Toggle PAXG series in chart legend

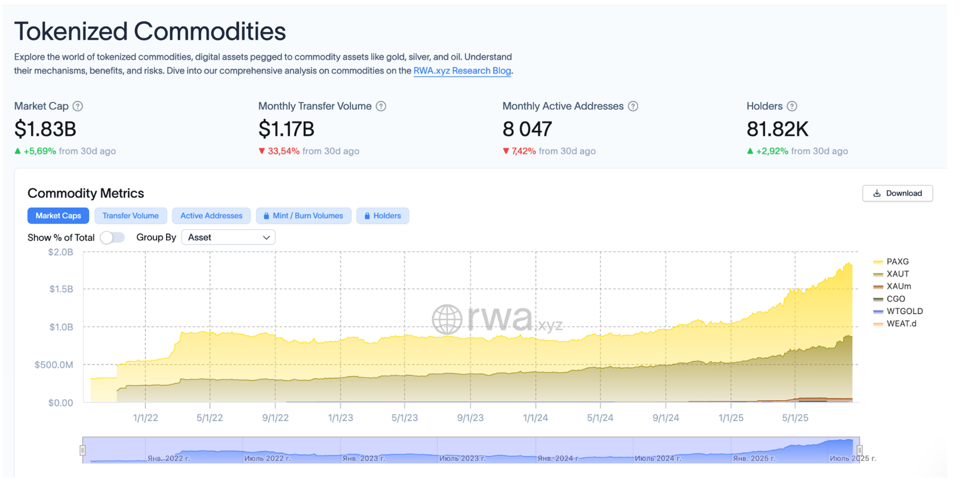[896, 262]
